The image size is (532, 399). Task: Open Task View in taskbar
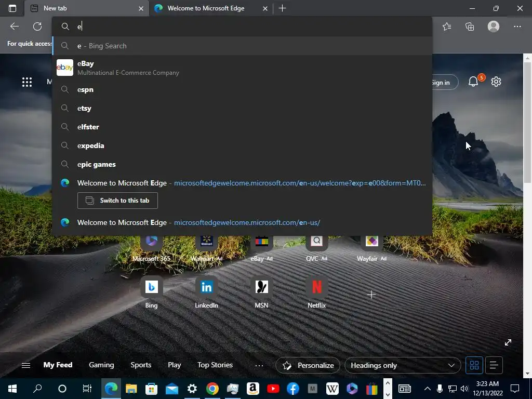point(87,389)
